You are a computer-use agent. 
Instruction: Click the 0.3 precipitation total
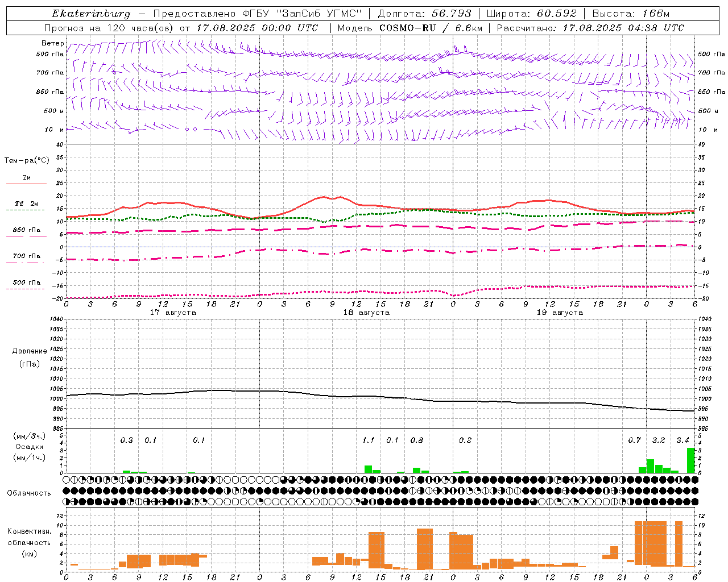pos(126,440)
